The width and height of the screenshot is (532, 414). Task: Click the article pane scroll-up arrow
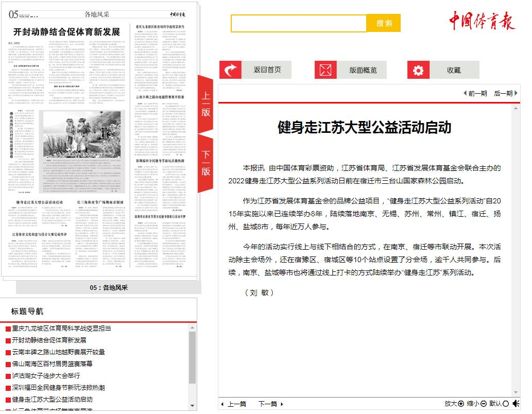pos(516,108)
